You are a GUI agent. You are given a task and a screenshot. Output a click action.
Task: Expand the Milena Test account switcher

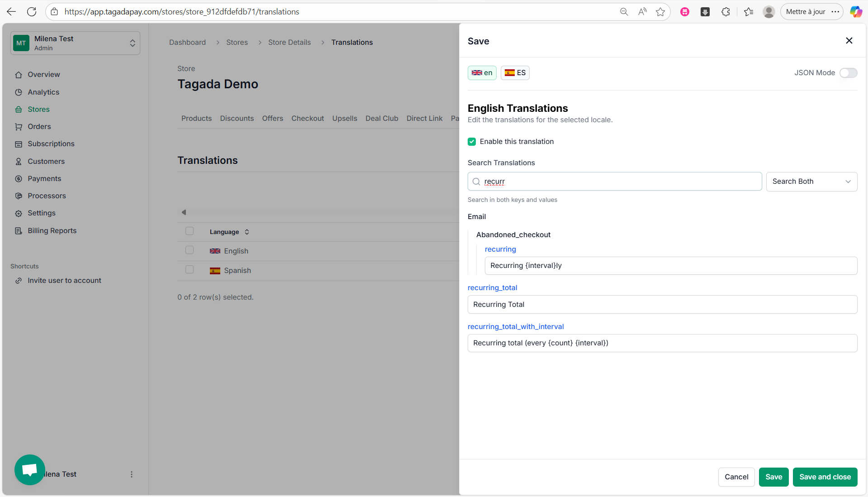75,43
